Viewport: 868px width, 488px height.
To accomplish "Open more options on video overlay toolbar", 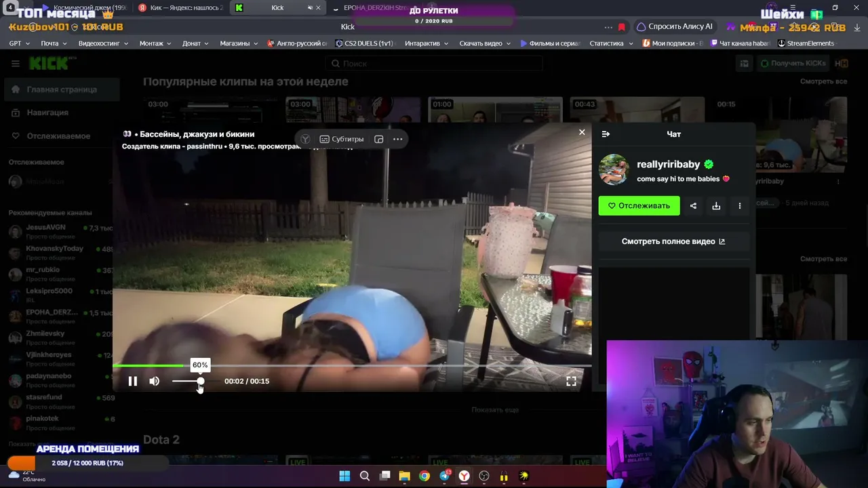I will pyautogui.click(x=398, y=139).
